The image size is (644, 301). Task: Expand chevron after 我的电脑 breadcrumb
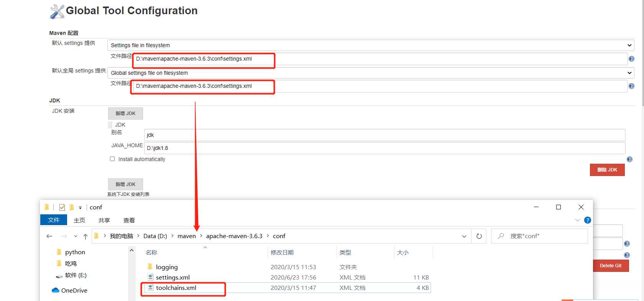point(138,236)
